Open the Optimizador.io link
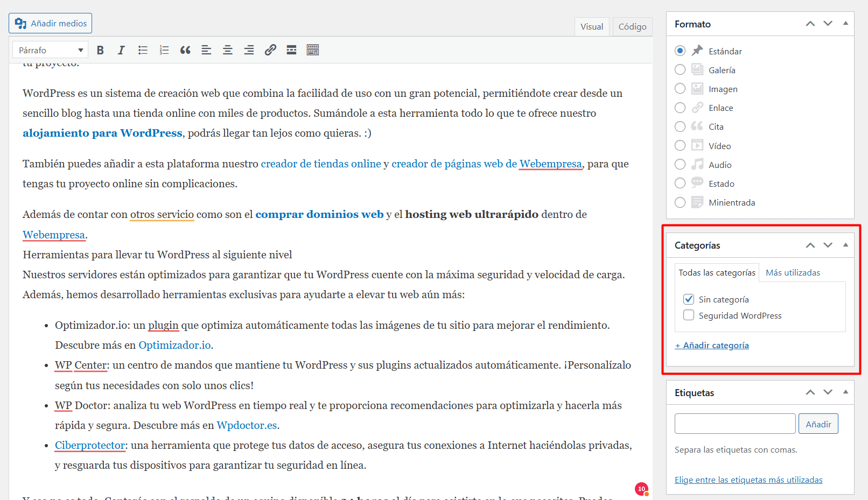 coord(174,345)
